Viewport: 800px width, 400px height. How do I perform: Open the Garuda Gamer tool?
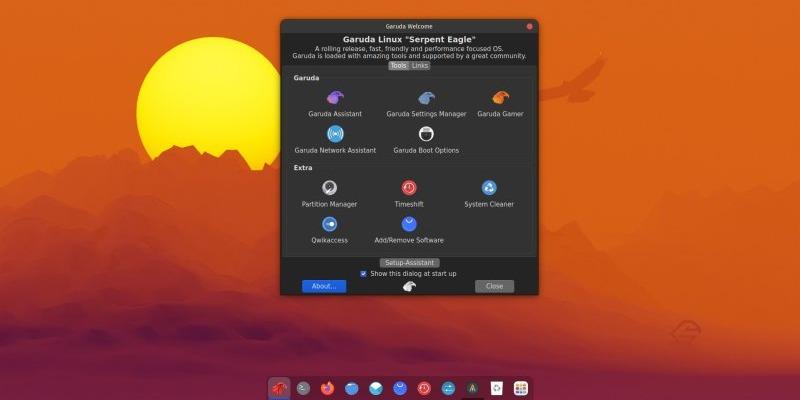point(500,99)
